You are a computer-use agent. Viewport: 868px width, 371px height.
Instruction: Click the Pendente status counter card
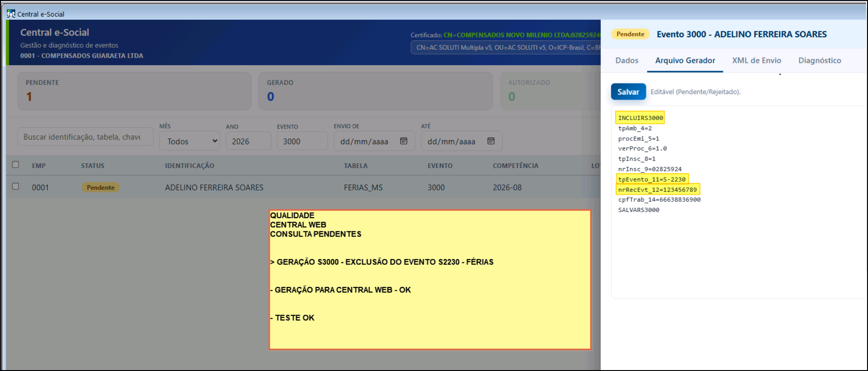coord(134,90)
